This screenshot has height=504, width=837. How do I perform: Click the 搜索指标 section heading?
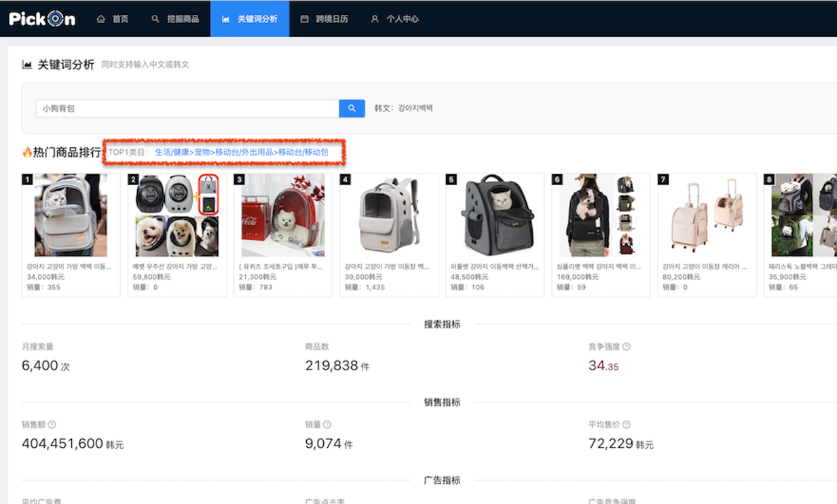pos(442,324)
